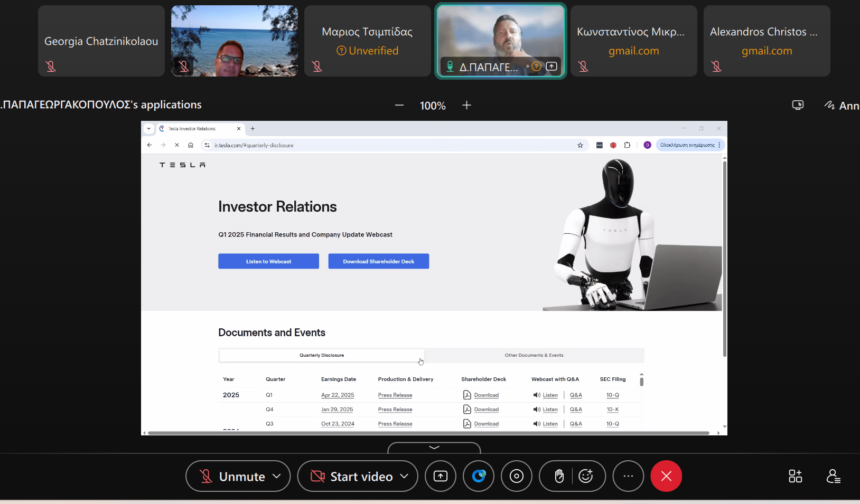Raise hand using the hand icon
860x504 pixels.
[x=559, y=476]
